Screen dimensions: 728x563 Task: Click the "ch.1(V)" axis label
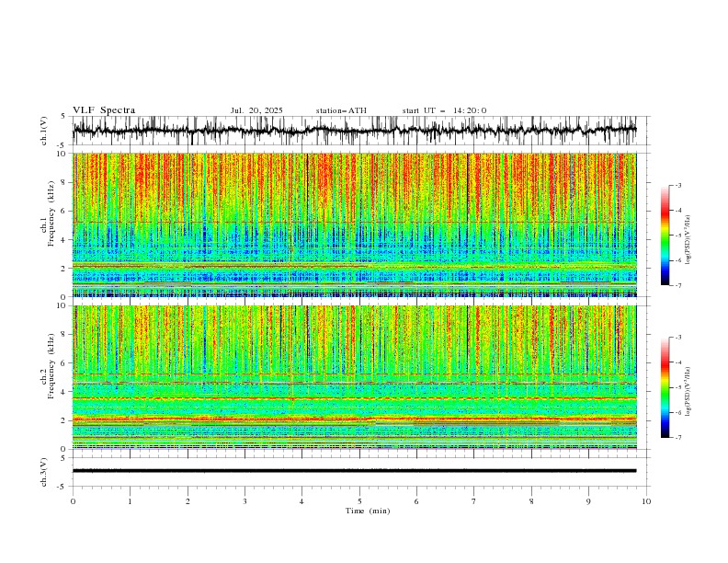click(44, 131)
